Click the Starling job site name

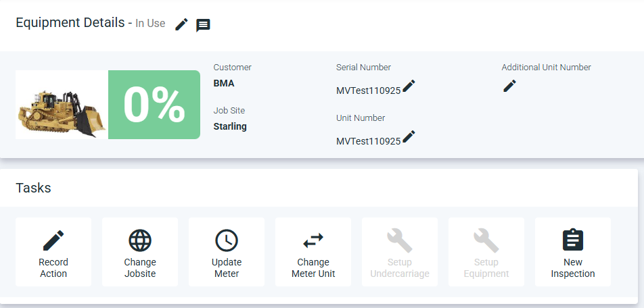[x=230, y=127]
